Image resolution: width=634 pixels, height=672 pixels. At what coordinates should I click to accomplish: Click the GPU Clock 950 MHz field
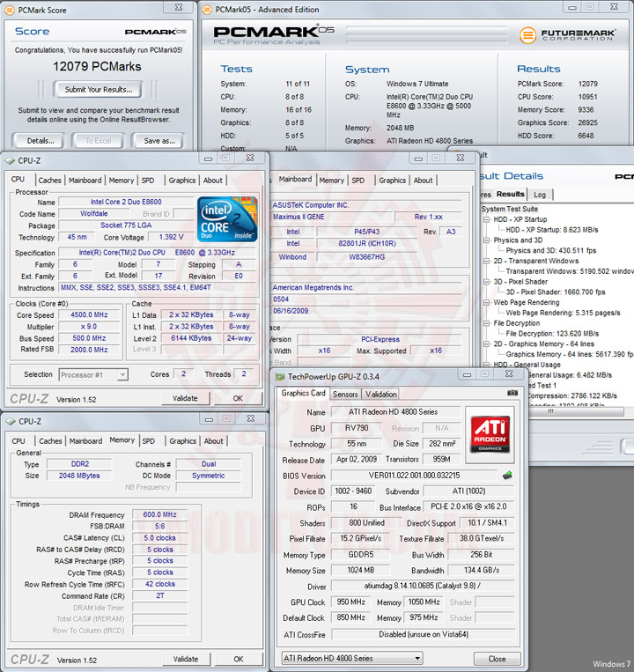click(350, 602)
